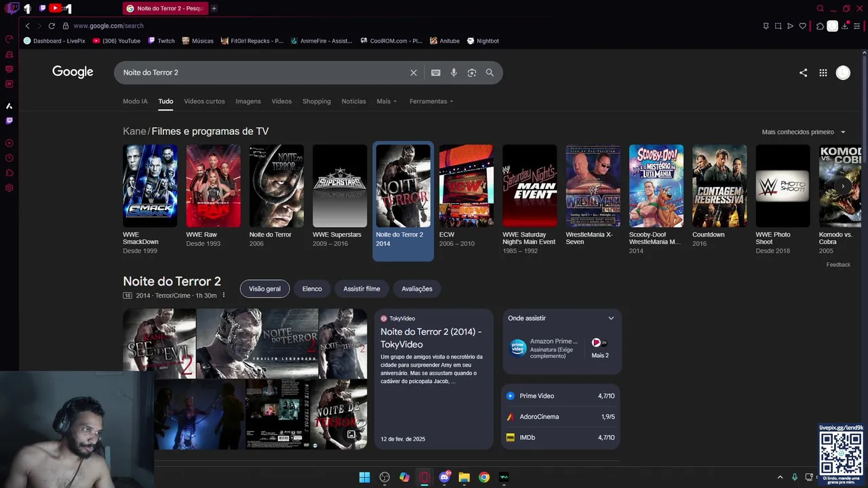
Task: Open the Notícias results tab
Action: coord(353,101)
